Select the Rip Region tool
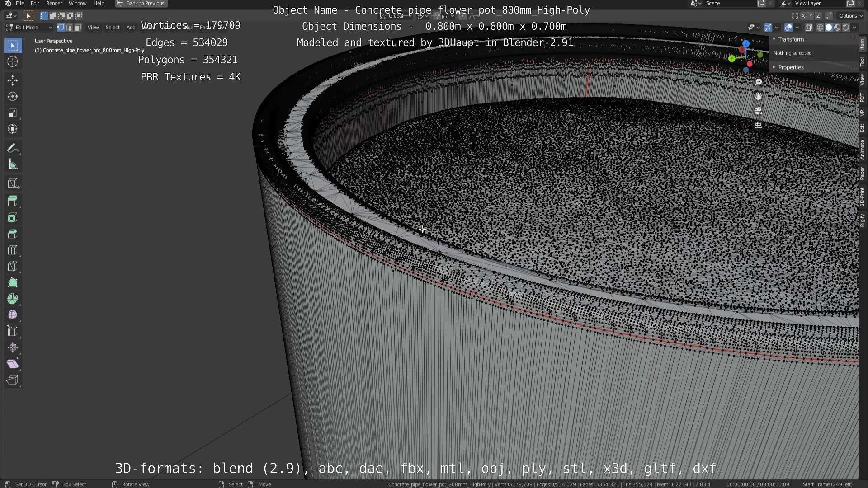This screenshot has width=868, height=488. click(13, 380)
